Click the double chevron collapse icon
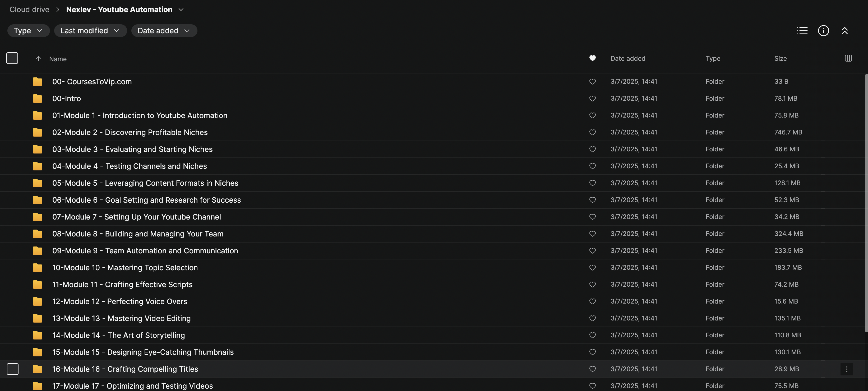The image size is (868, 391). [844, 31]
